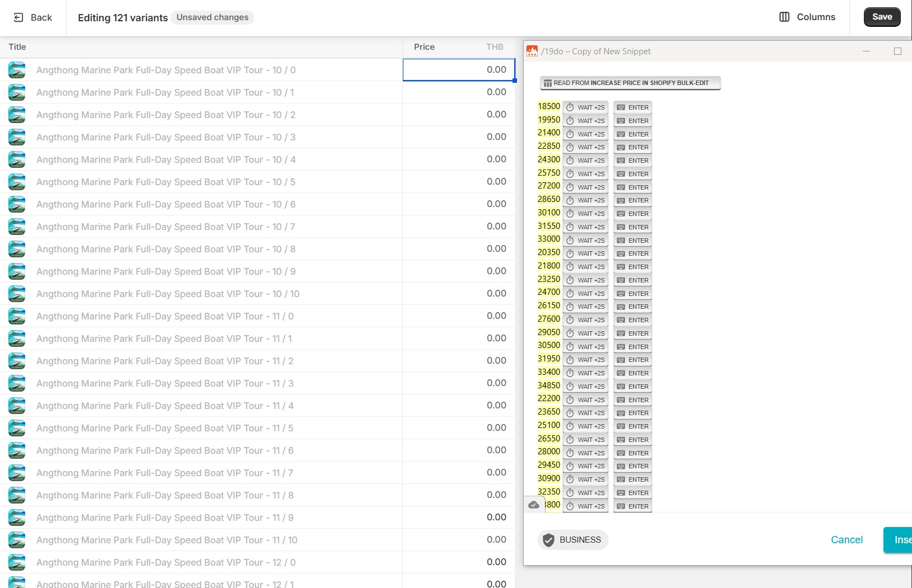Screen dimensions: 912x588
Task: Click price cell for variant 11 / 3
Action: 458,383
